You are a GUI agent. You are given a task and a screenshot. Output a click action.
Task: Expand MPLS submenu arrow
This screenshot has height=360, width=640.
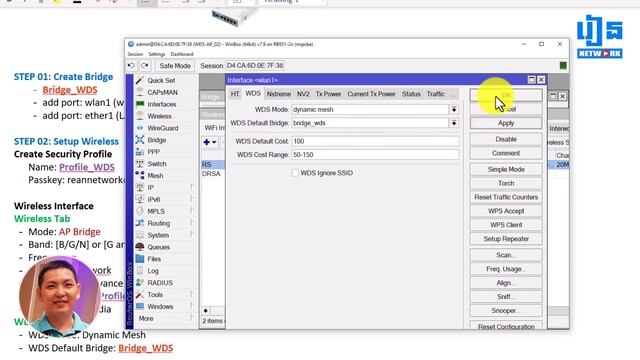click(191, 211)
